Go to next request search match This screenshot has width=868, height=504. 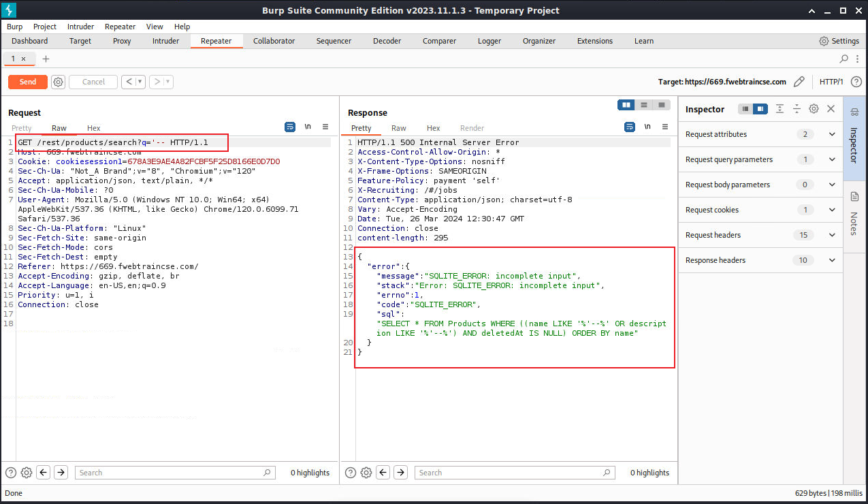coord(61,473)
